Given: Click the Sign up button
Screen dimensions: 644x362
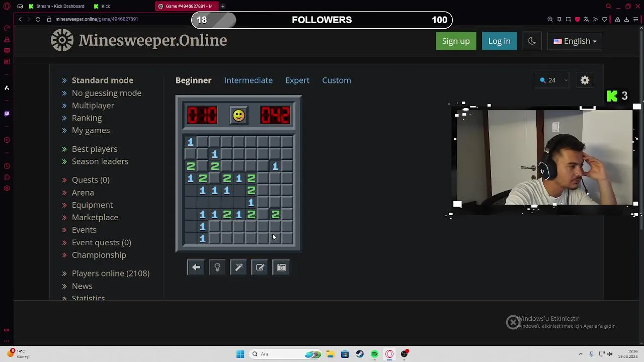Looking at the screenshot, I should pos(456,41).
